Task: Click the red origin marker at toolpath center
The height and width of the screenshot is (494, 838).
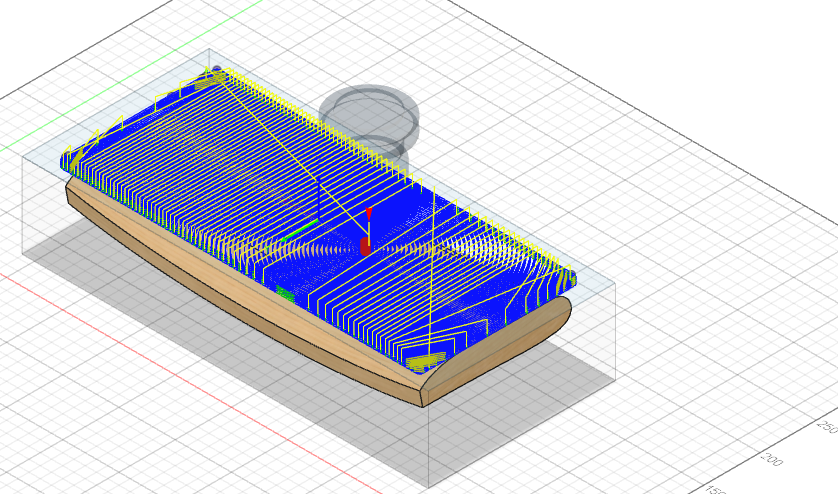Action: tap(365, 244)
